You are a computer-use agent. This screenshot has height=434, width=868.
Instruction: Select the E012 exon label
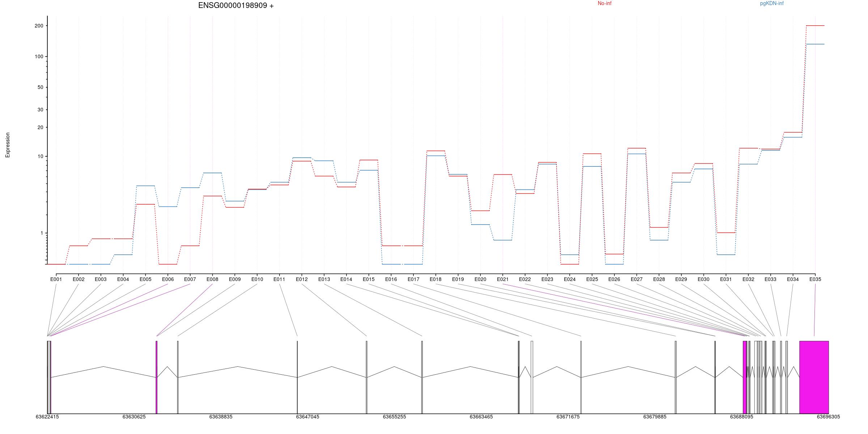pyautogui.click(x=302, y=280)
